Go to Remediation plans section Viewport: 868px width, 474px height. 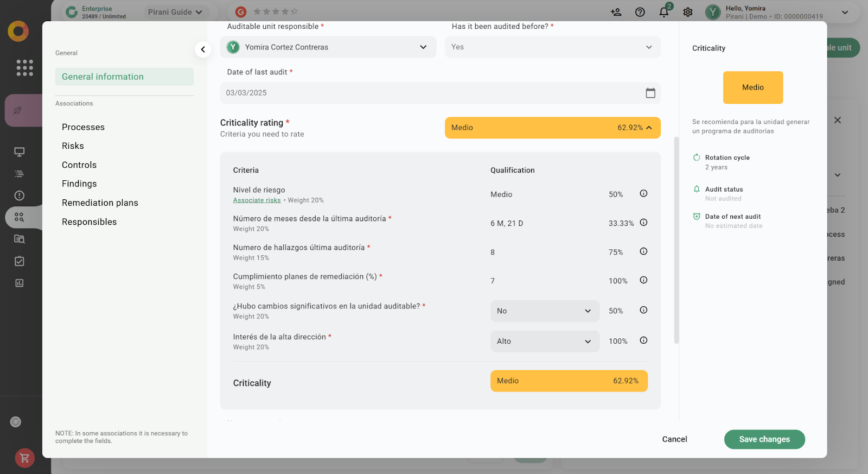pyautogui.click(x=100, y=203)
